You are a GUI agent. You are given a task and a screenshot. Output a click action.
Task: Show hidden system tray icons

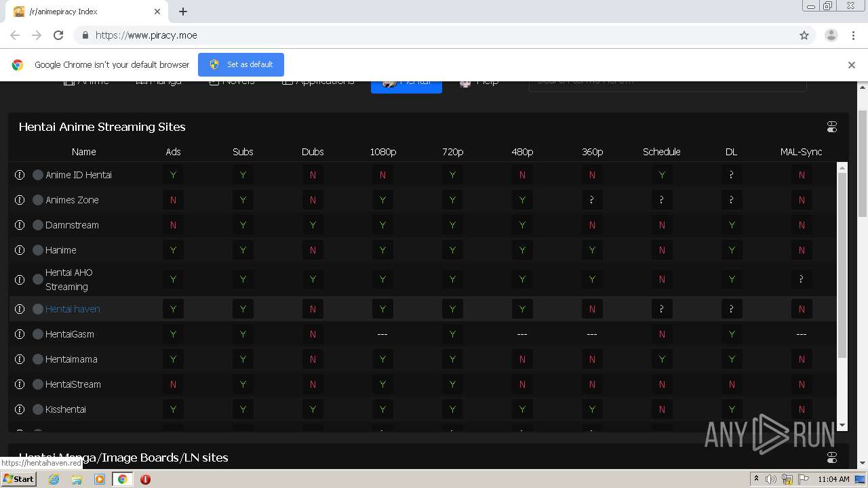coord(756,479)
